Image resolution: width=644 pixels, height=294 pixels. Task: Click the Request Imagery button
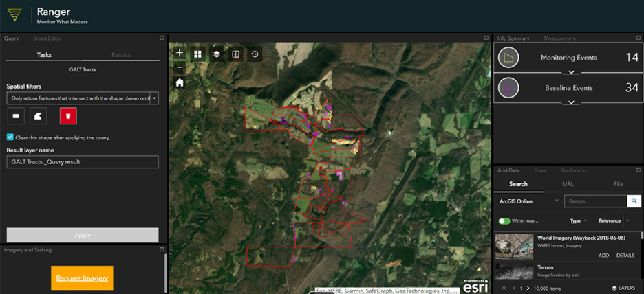82,278
